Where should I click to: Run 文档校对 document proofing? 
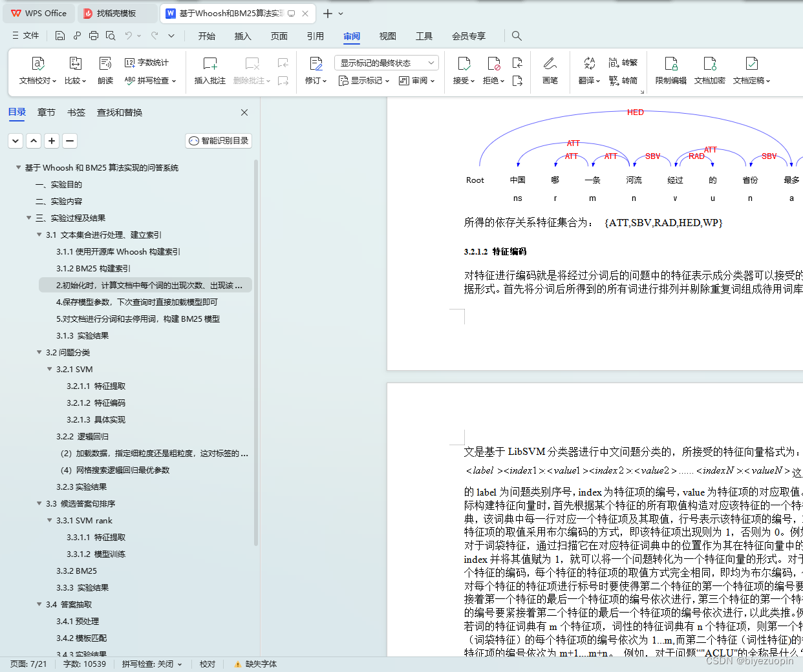coord(37,70)
